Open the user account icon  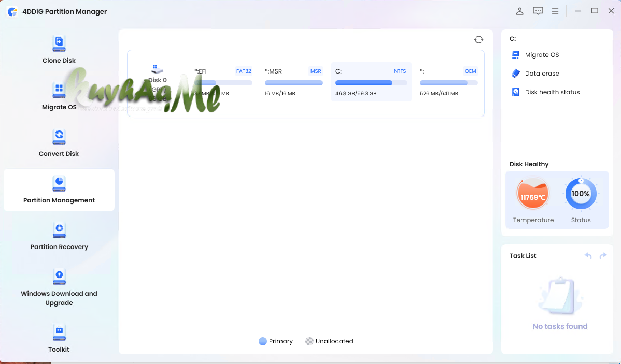[519, 11]
